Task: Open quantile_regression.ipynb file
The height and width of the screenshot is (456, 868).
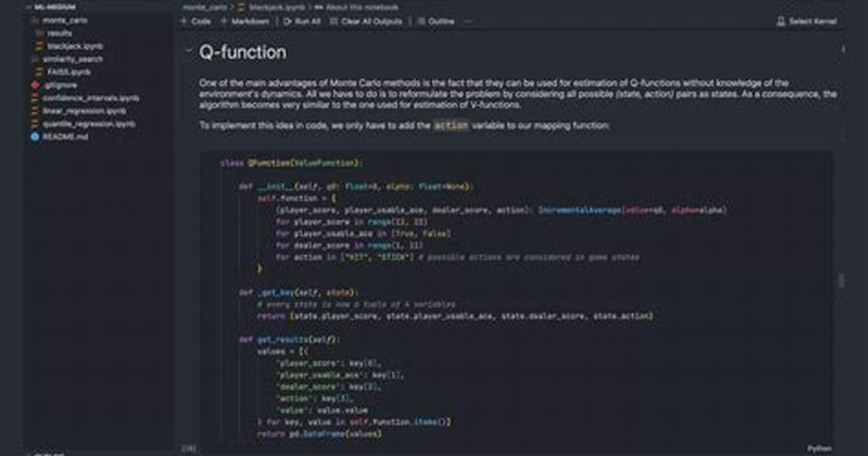Action: coord(83,123)
